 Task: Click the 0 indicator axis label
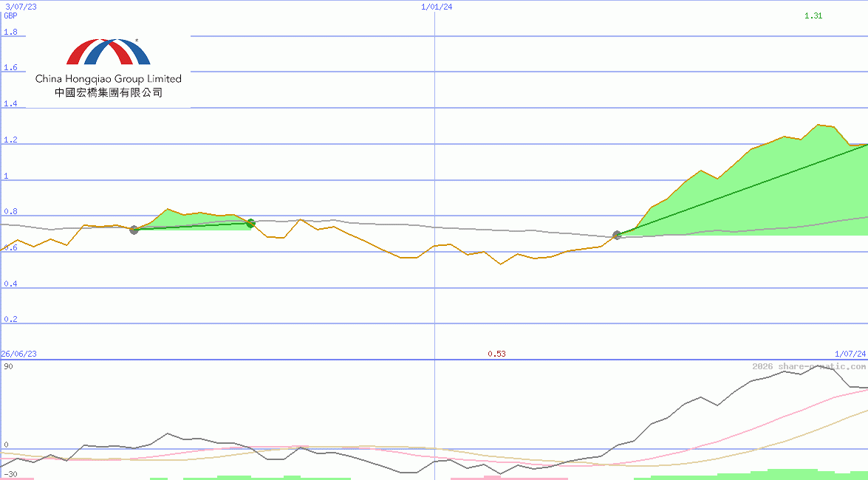[x=6, y=445]
